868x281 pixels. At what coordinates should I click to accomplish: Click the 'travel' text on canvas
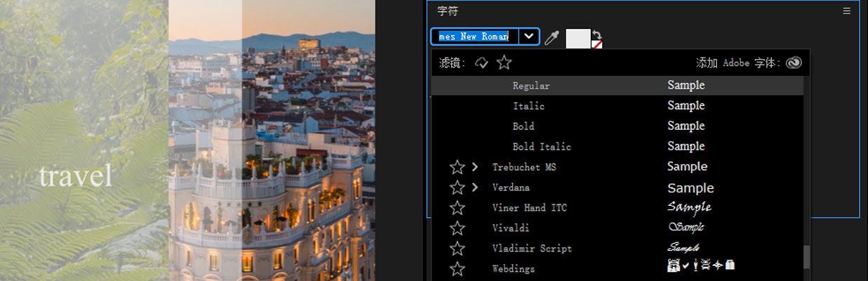(75, 176)
